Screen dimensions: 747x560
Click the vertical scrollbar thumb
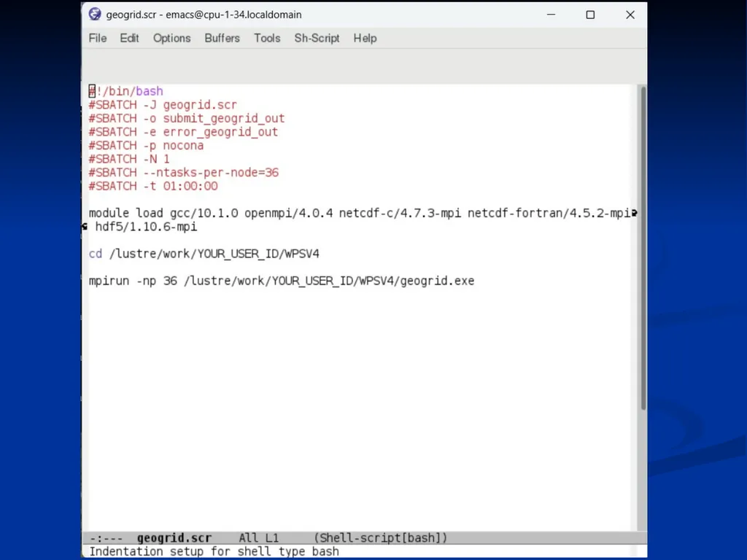(643, 248)
